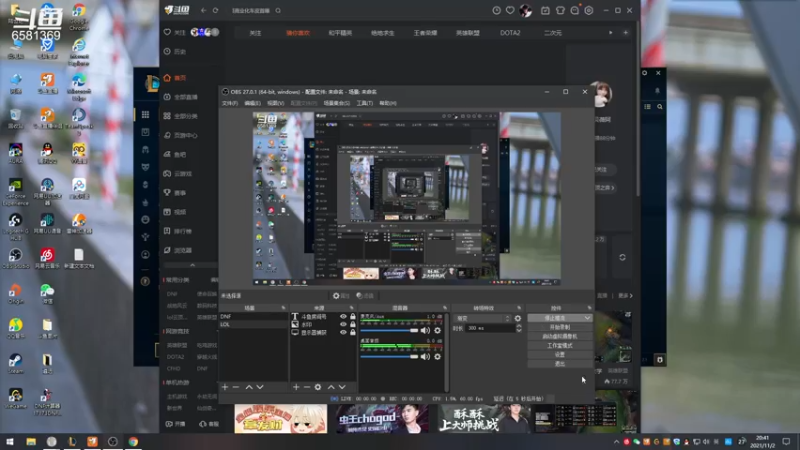Toggle lock on the image source, second in list
The height and width of the screenshot is (450, 800).
point(353,324)
